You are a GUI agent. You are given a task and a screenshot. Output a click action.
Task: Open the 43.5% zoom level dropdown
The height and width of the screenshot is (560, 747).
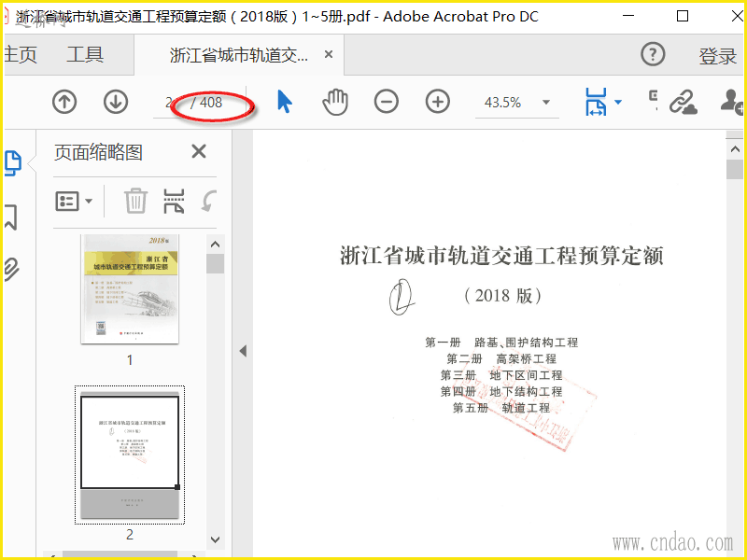pos(546,103)
